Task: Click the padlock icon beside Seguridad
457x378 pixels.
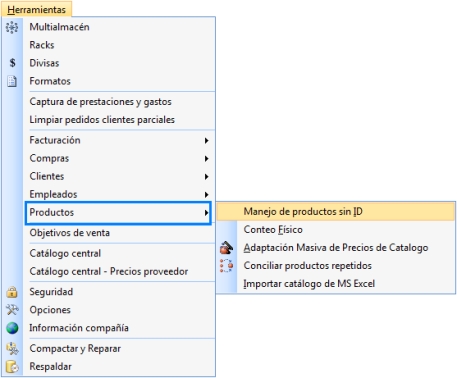Action: [12, 292]
